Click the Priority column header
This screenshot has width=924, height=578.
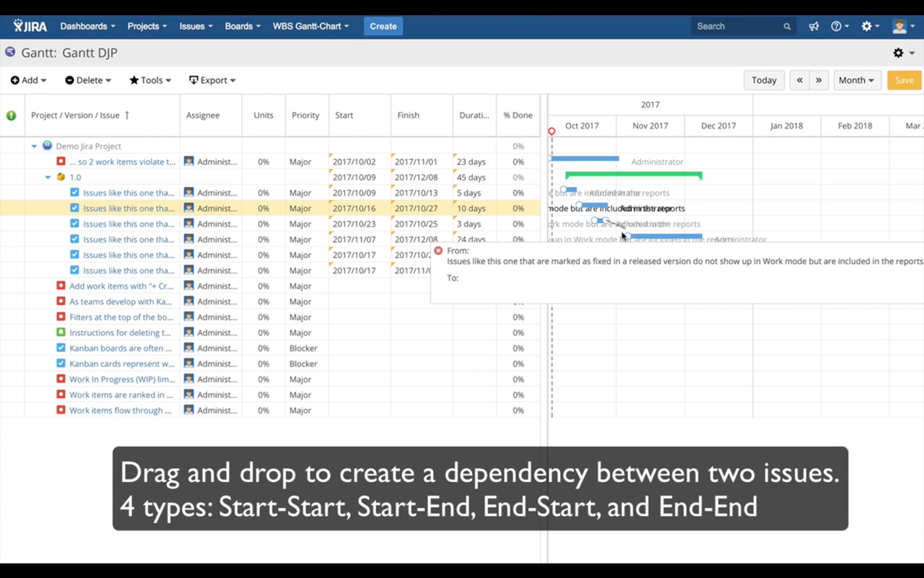pos(305,116)
